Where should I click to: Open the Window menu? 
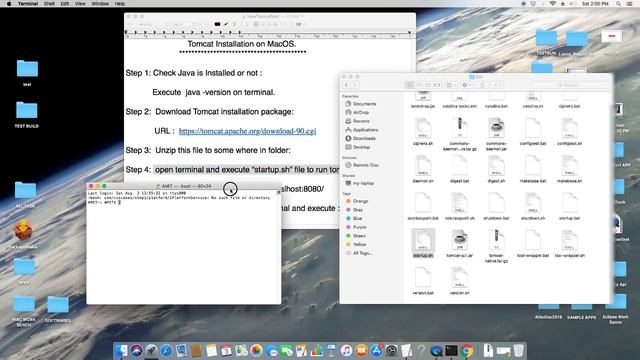click(100, 4)
